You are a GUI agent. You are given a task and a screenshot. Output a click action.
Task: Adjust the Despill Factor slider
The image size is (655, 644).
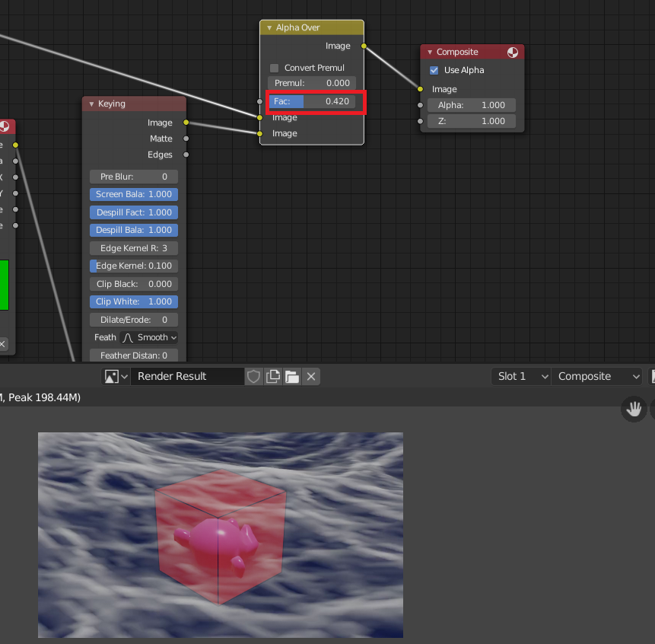(x=134, y=212)
